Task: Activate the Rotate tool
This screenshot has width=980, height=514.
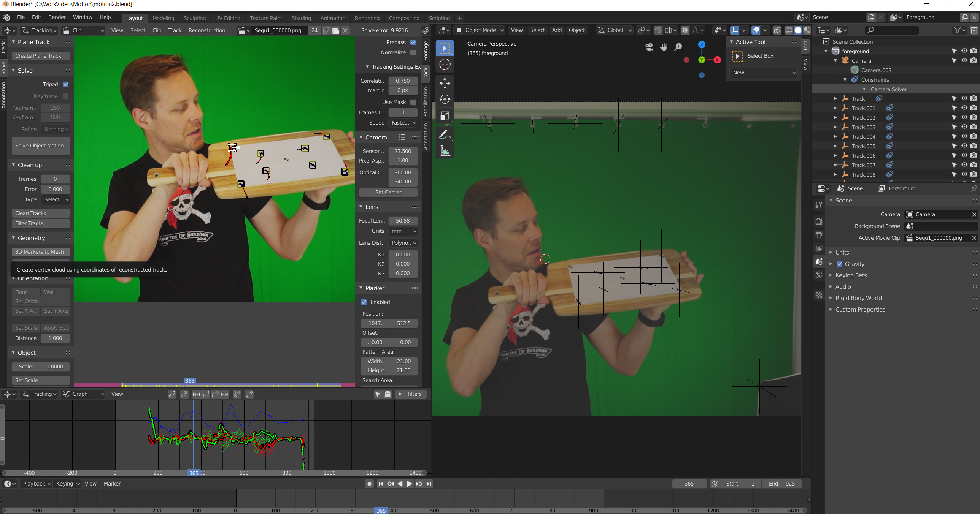Action: [444, 100]
